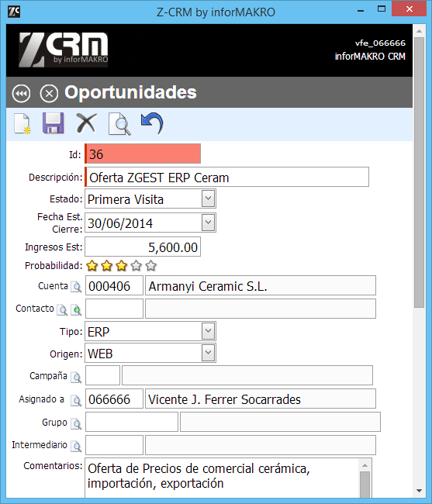Open the first Contacto lookup magnifier icon
The image size is (432, 504).
62,309
